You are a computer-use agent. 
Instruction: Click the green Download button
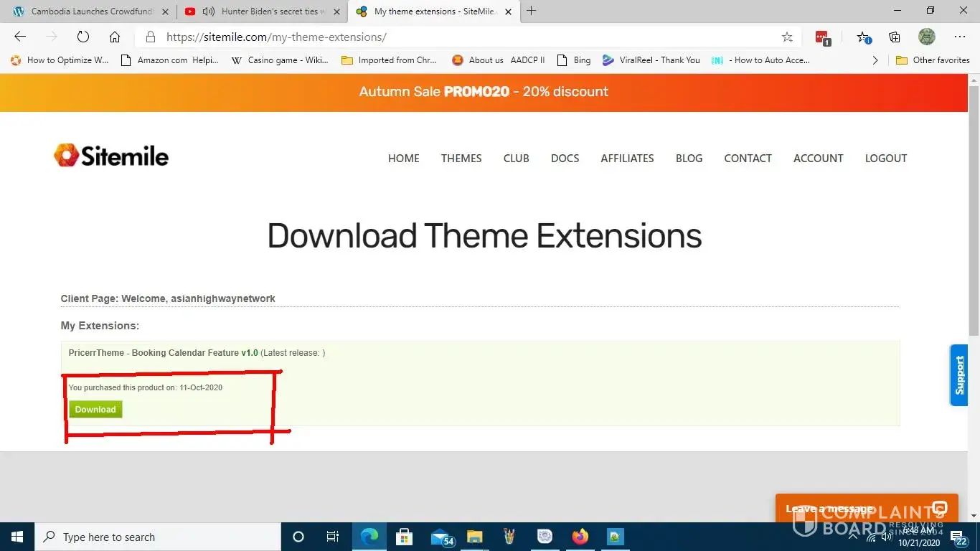(x=95, y=410)
